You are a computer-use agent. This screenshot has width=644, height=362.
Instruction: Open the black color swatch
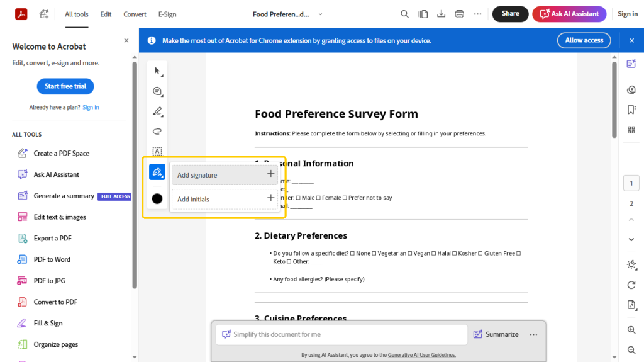coord(157,199)
